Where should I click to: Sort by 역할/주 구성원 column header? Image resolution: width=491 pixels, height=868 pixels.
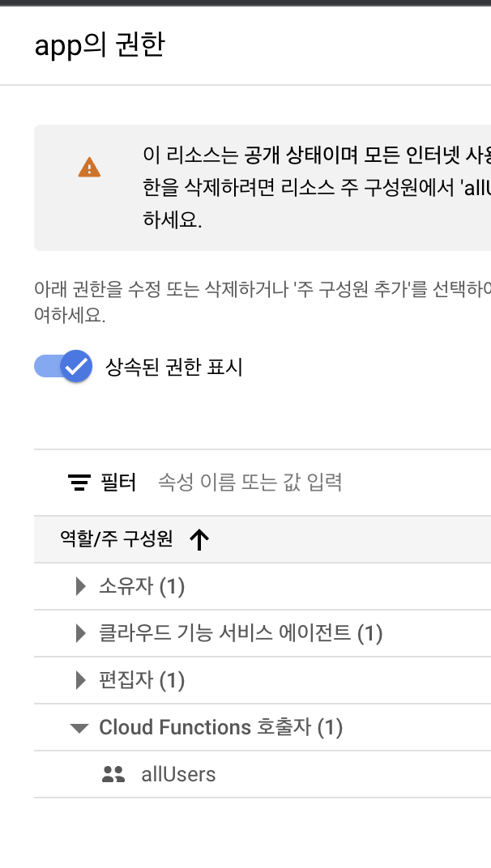pyautogui.click(x=117, y=538)
